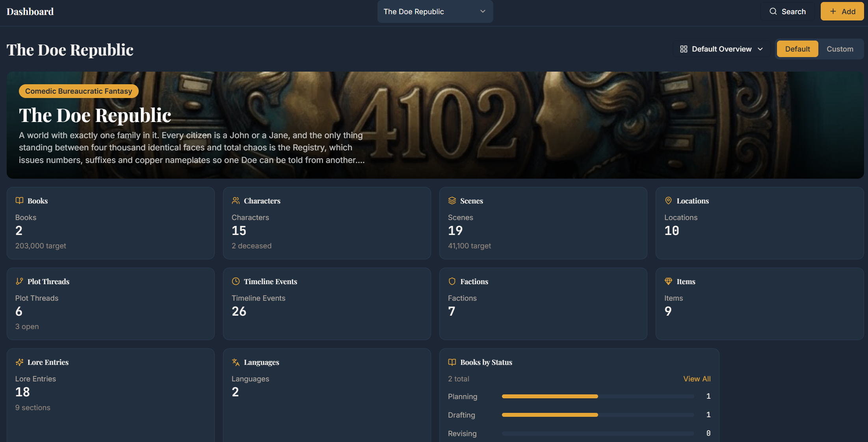The image size is (868, 442).
Task: Click the Add button
Action: pyautogui.click(x=842, y=11)
